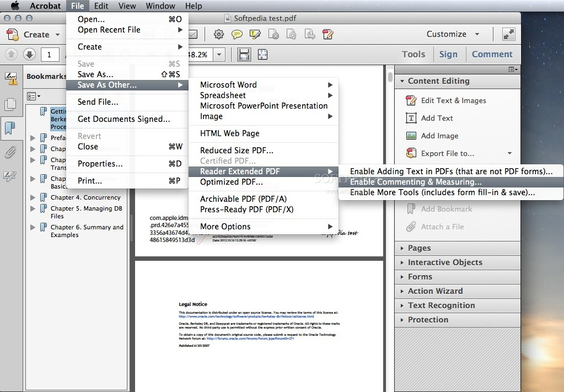
Task: Open Microsoft Word submenu
Action: (264, 85)
